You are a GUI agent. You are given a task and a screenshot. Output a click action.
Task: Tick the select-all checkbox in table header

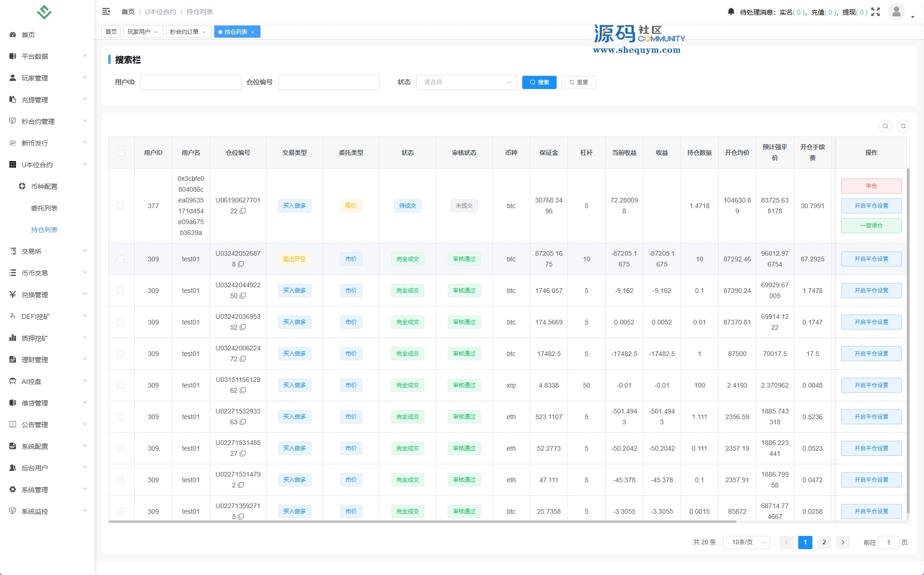pos(122,153)
